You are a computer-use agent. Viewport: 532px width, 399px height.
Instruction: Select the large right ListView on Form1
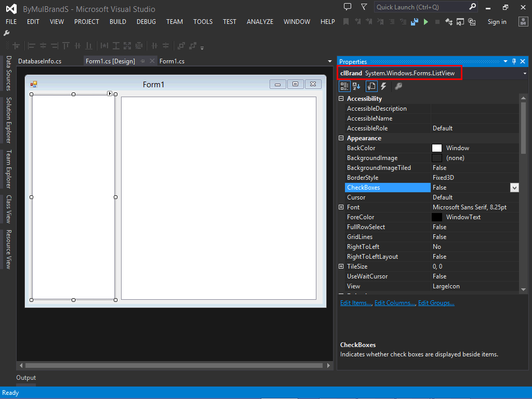point(219,198)
